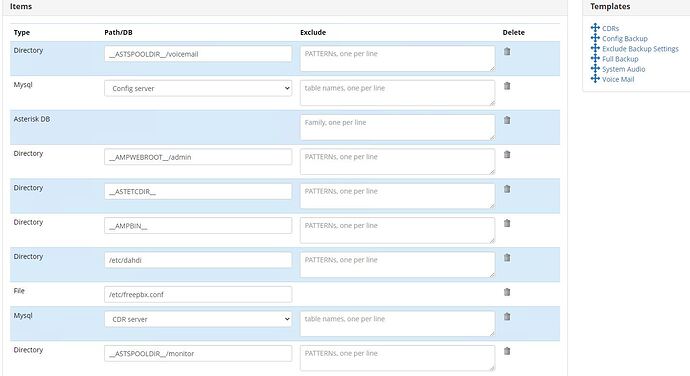Edit the /etc/freepbx.conf path field

[x=198, y=294]
